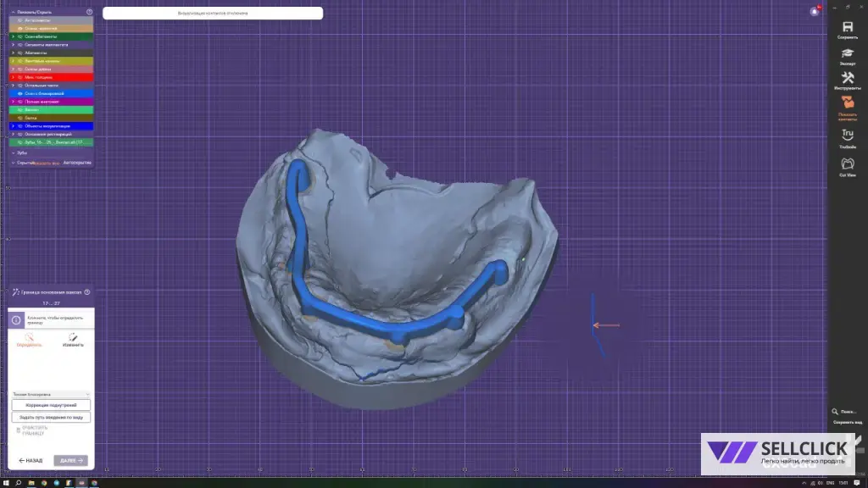Open the Эксперт mode icon
This screenshot has width=868, height=488.
coord(847,54)
